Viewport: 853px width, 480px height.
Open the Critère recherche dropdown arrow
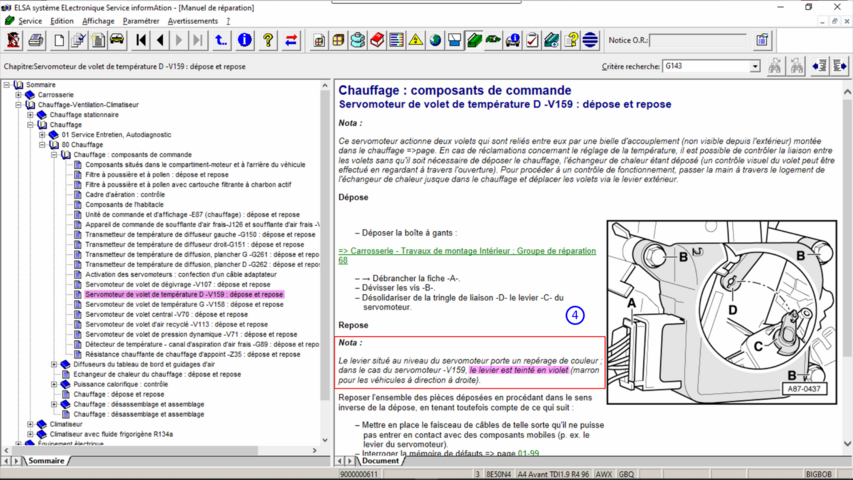coord(755,66)
